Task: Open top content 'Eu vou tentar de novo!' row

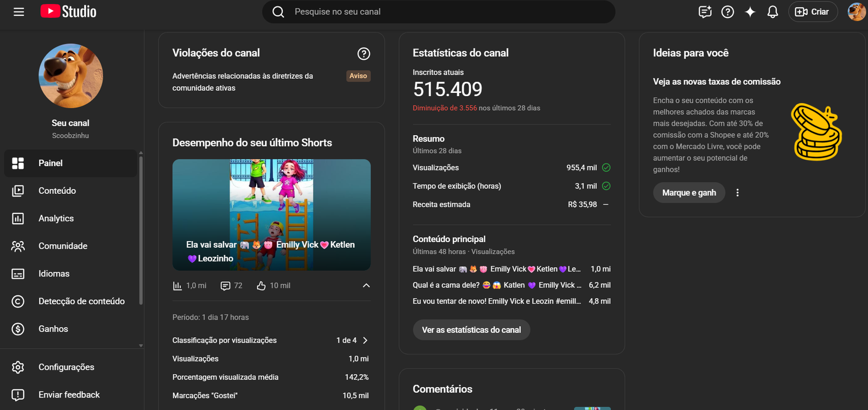Action: pyautogui.click(x=512, y=301)
